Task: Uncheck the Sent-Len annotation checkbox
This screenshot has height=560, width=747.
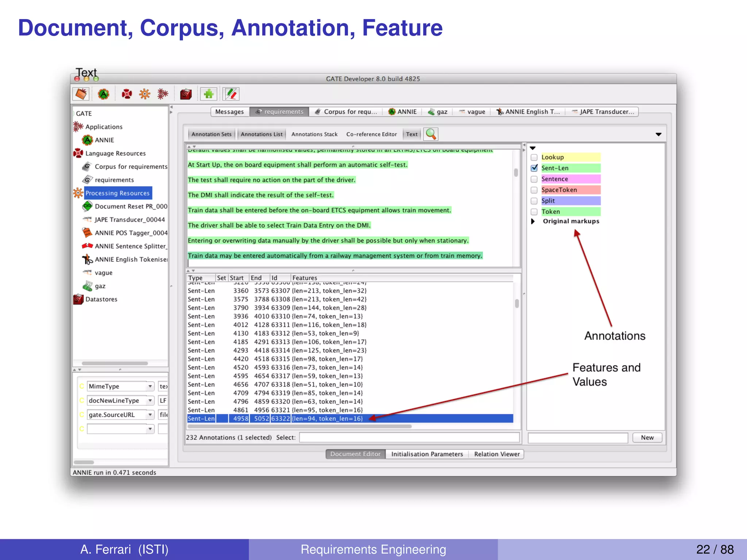Action: 534,168
